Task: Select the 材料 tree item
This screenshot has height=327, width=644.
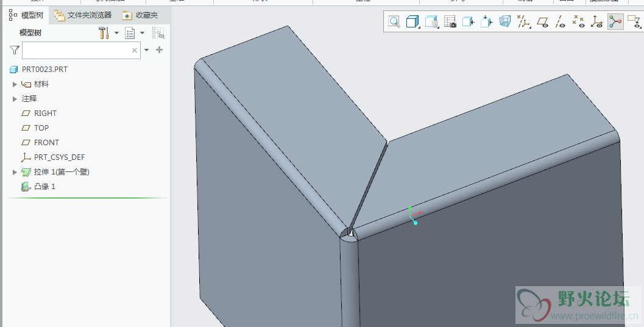Action: [x=35, y=84]
